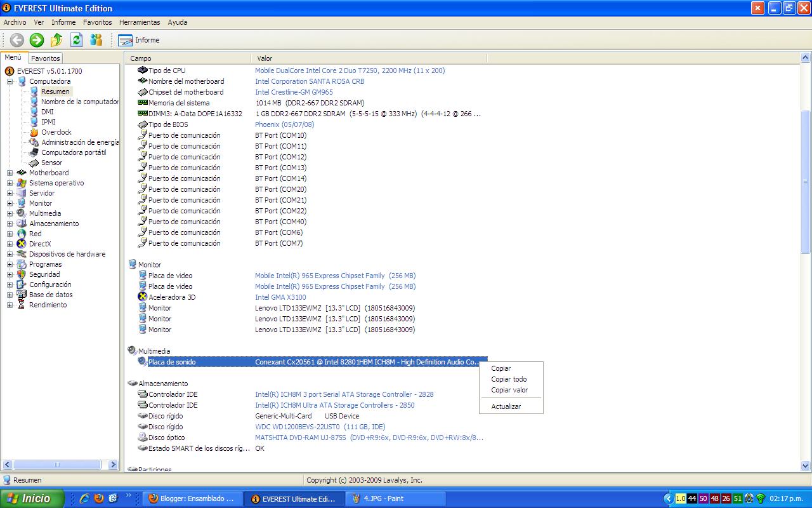Click the Back arrow toolbar button
Viewport: 812px width, 508px height.
tap(17, 40)
